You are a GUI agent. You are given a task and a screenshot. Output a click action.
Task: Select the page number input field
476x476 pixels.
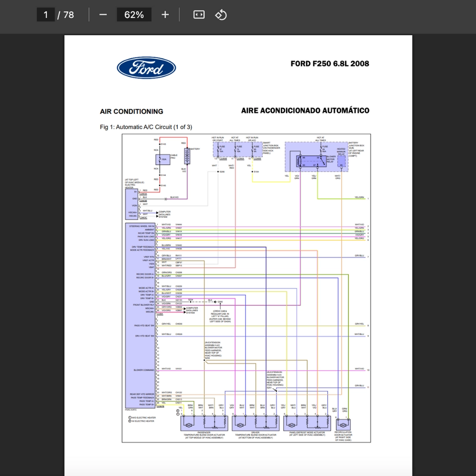point(46,15)
